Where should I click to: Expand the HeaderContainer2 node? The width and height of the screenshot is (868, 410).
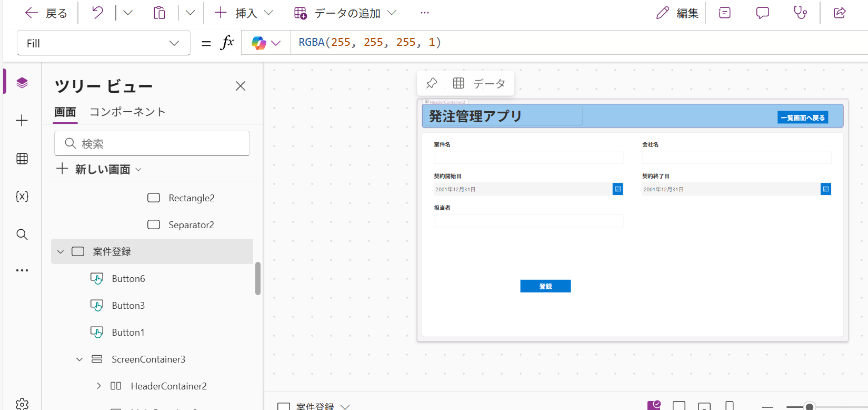pos(98,386)
